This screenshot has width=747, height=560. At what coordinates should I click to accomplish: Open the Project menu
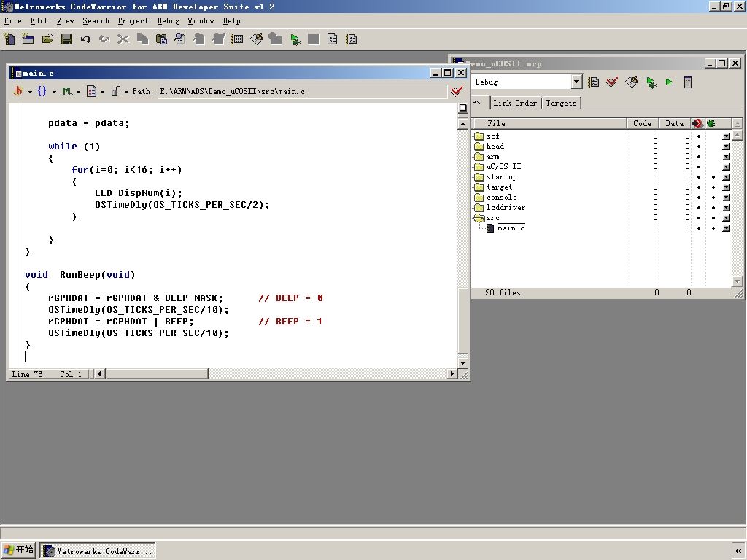133,20
